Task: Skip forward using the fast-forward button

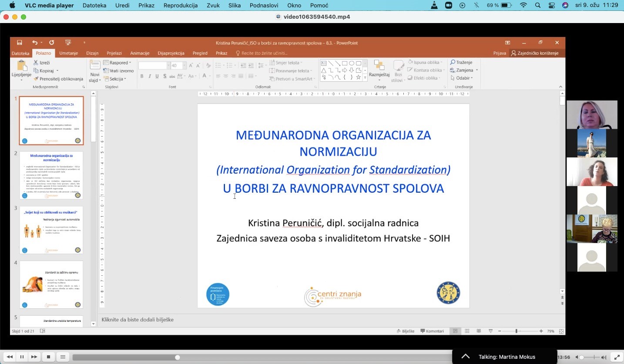Action: (x=34, y=357)
